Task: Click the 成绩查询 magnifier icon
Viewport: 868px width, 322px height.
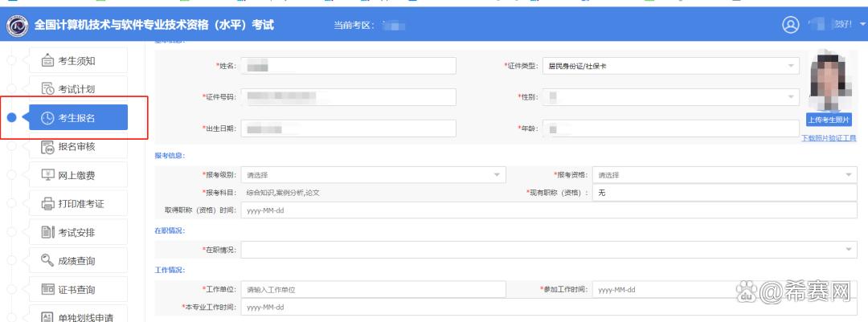Action: point(47,261)
